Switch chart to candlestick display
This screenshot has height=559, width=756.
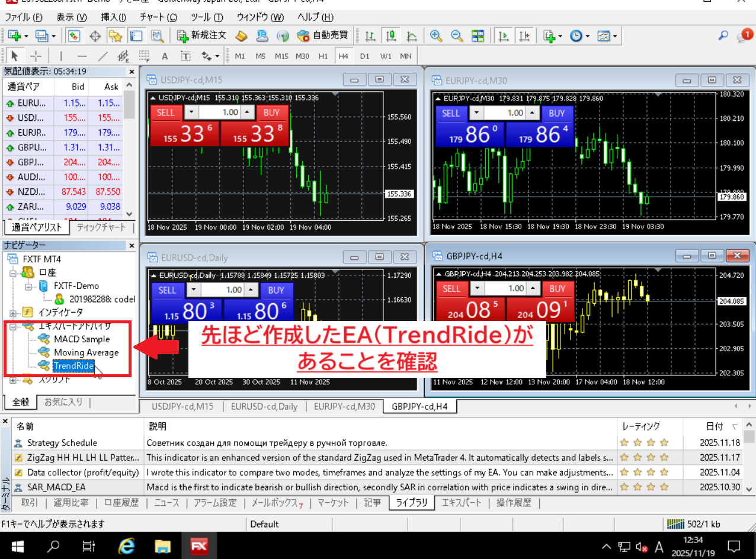pyautogui.click(x=390, y=36)
